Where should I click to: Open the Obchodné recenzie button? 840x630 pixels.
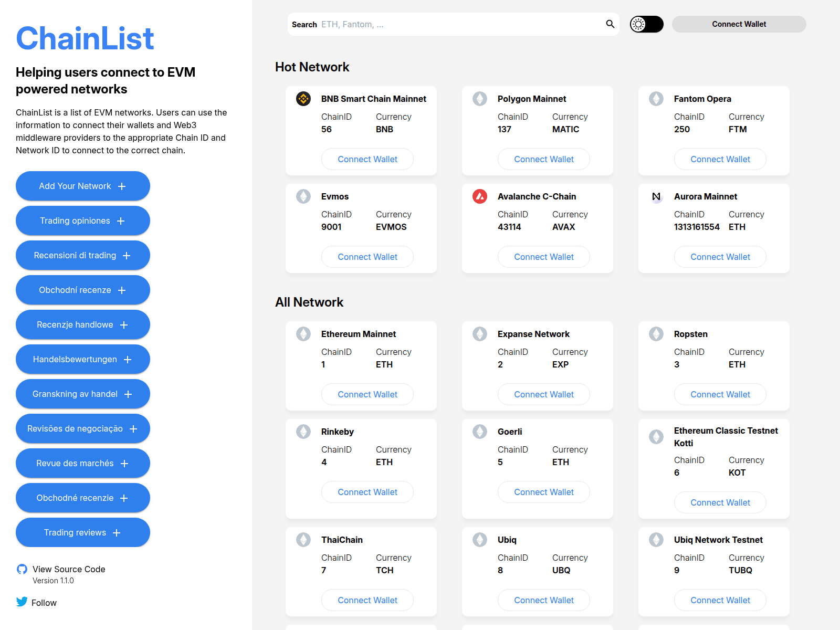83,498
